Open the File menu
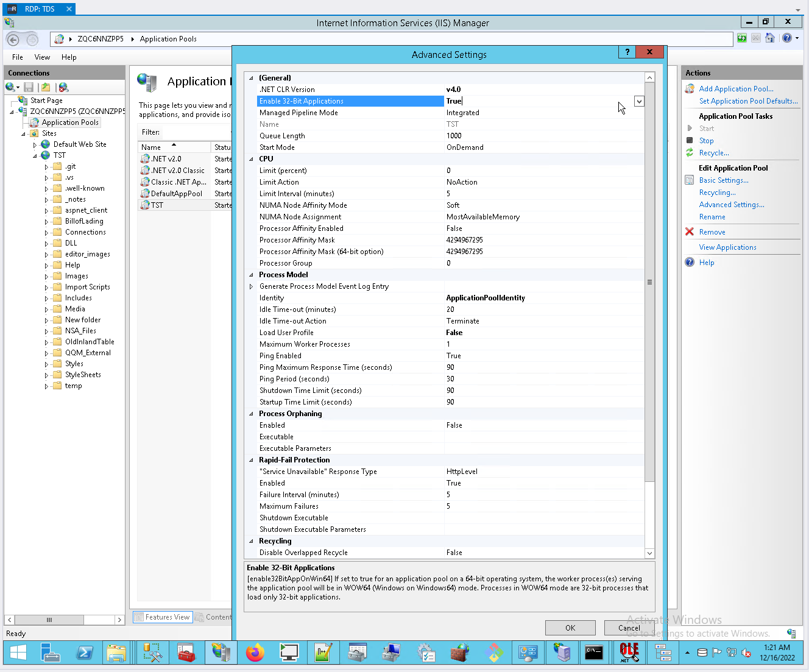The image size is (809, 672). click(18, 57)
